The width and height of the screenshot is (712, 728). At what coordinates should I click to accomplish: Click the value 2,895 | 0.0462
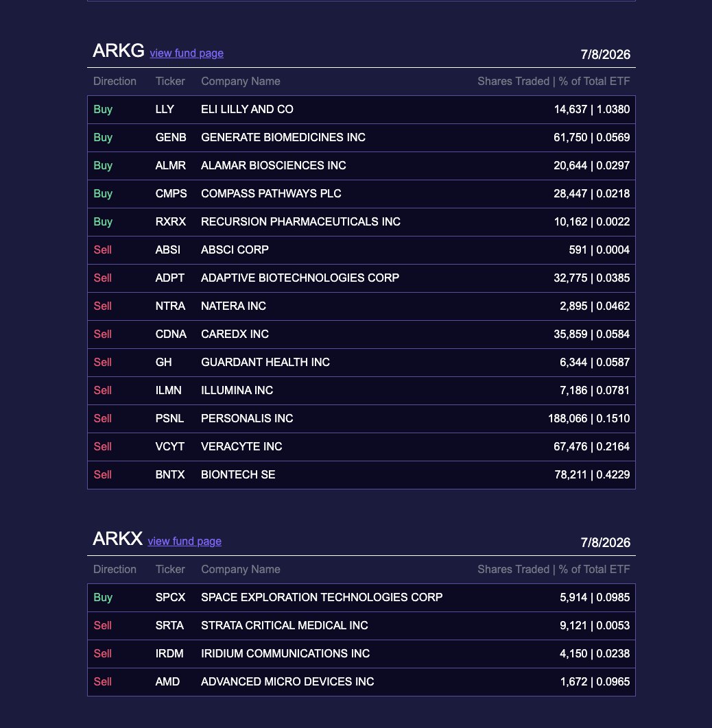tap(595, 306)
